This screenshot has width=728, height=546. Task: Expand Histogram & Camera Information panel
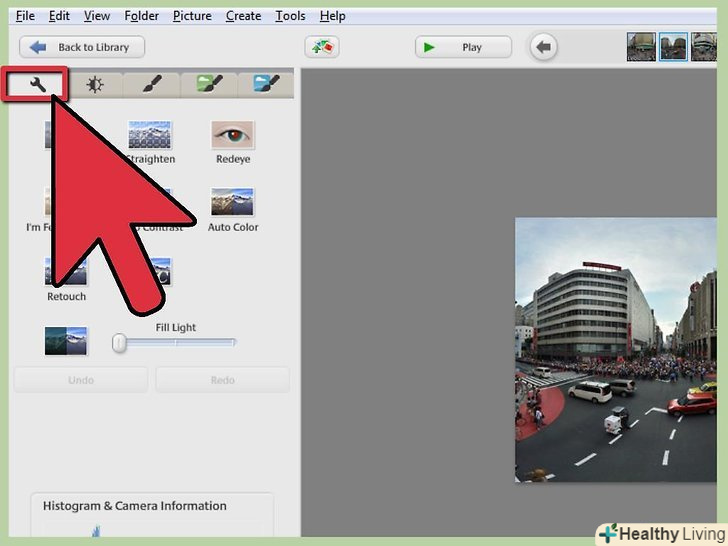coord(134,506)
